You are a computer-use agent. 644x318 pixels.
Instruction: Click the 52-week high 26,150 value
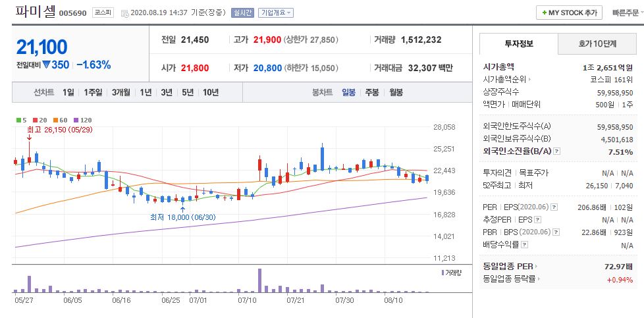pos(597,186)
